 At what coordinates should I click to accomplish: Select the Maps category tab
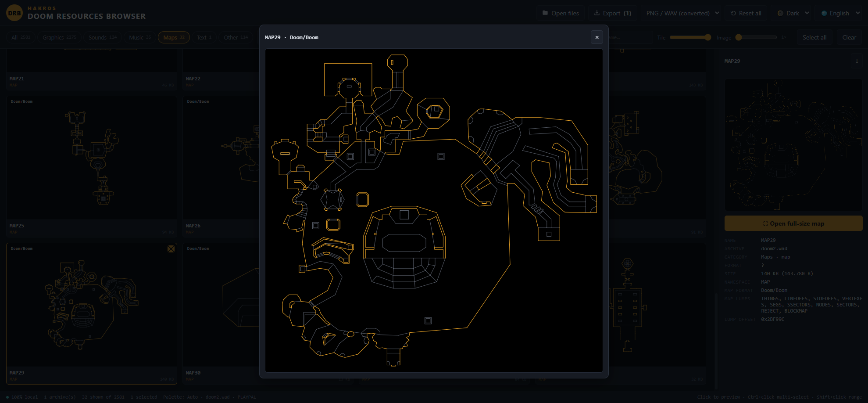click(x=174, y=37)
